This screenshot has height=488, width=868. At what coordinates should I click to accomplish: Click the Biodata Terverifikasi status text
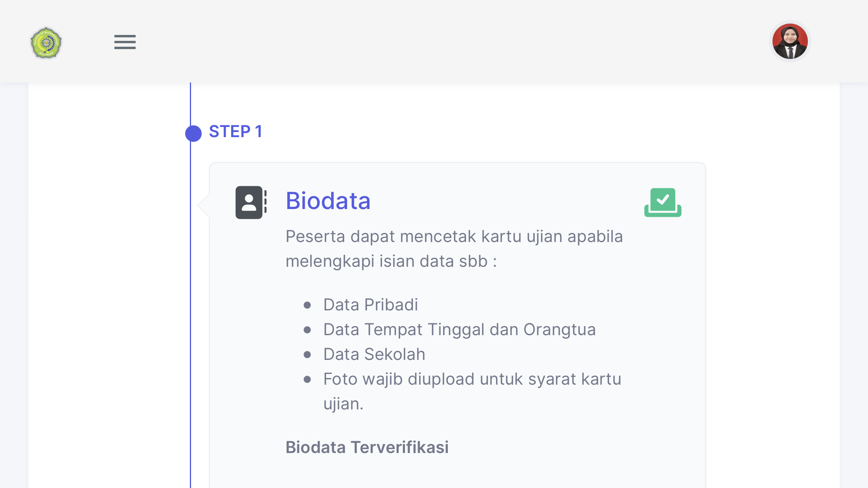point(367,447)
